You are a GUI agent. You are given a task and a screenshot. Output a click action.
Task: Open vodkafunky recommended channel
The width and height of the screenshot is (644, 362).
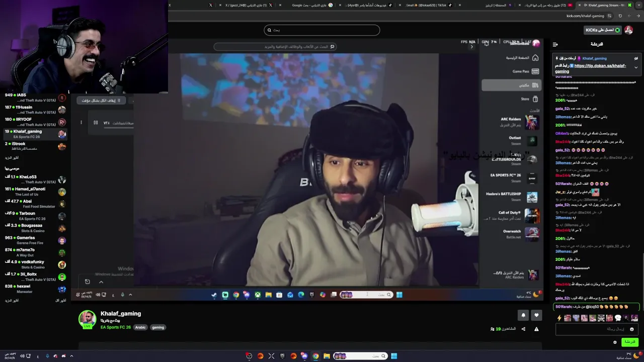[x=34, y=264]
